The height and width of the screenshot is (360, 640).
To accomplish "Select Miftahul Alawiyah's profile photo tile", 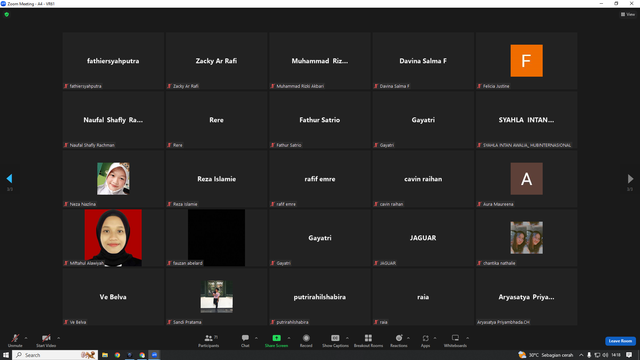I will (x=113, y=238).
